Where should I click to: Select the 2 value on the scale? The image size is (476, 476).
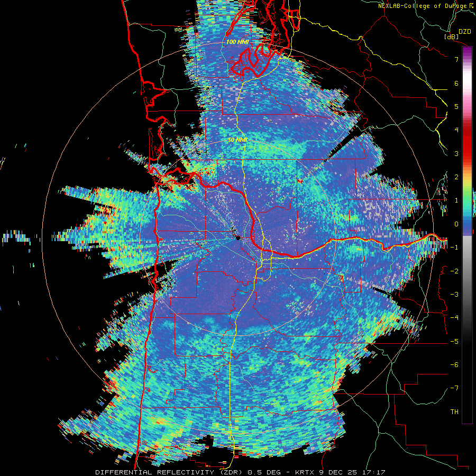[456, 177]
